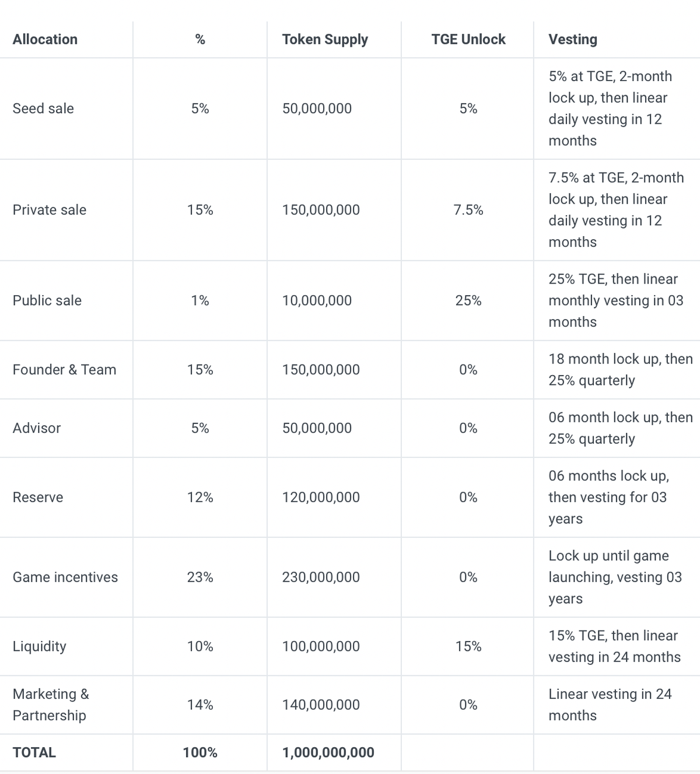Select the 1,000,000,000 total token supply
This screenshot has width=700, height=774.
tap(328, 752)
